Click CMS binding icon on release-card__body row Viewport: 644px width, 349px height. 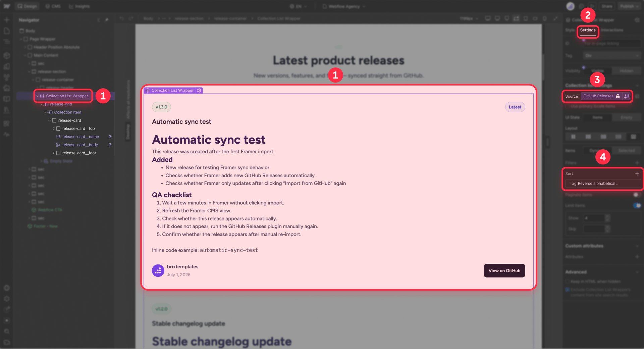(110, 145)
